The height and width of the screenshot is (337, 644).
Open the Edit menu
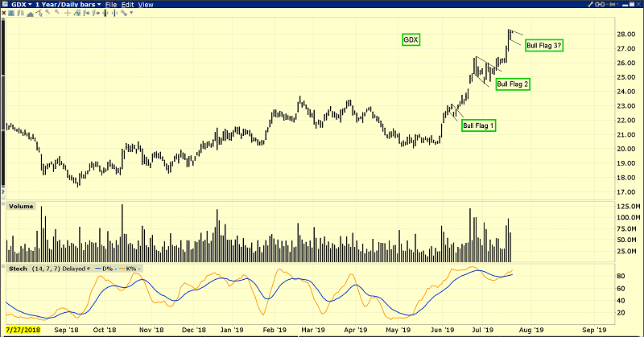tap(128, 5)
